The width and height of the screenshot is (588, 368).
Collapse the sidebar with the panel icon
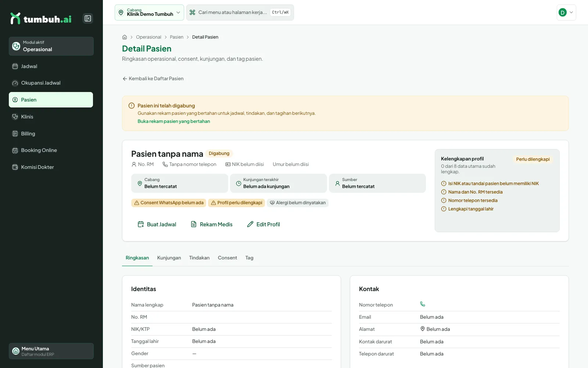[x=88, y=18]
